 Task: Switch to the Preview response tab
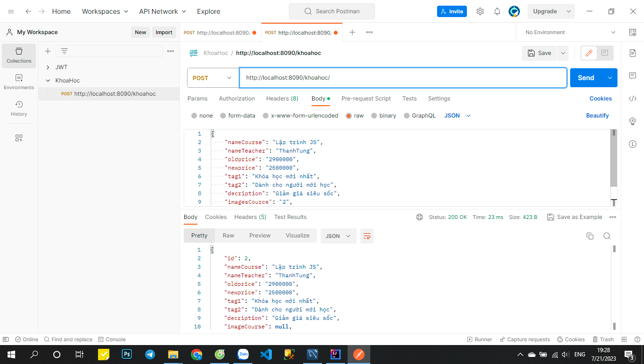[259, 236]
